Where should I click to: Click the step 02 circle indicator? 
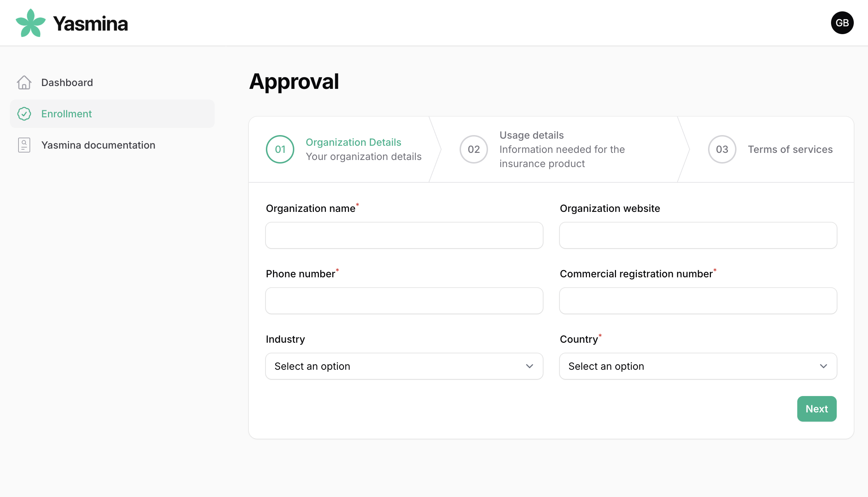point(473,149)
